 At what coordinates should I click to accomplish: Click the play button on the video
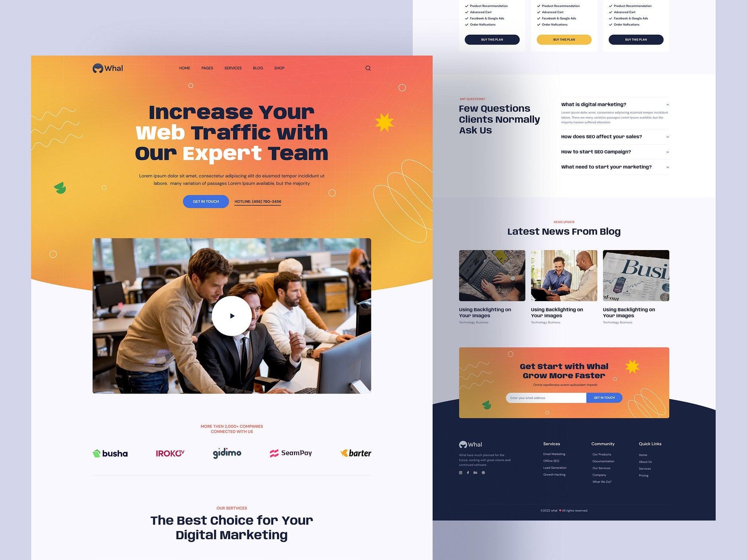point(231,315)
